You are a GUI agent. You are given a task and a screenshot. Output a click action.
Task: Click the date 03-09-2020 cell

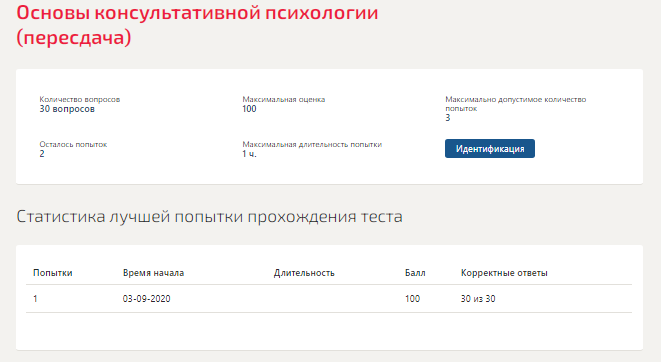click(147, 299)
